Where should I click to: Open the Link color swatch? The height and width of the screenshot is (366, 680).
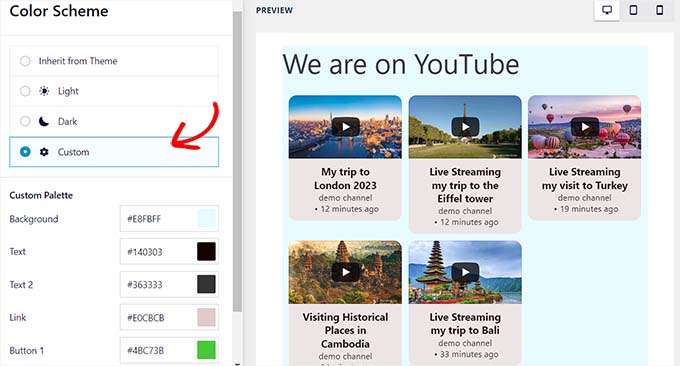(206, 317)
